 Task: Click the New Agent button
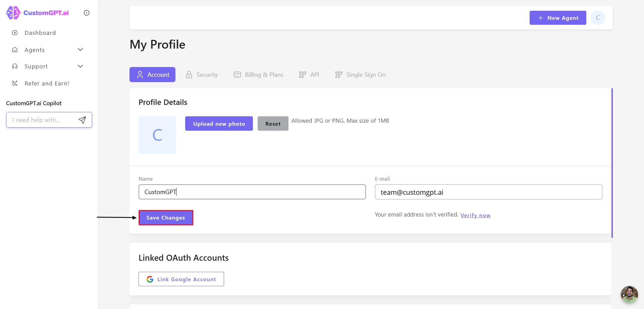[x=558, y=18]
